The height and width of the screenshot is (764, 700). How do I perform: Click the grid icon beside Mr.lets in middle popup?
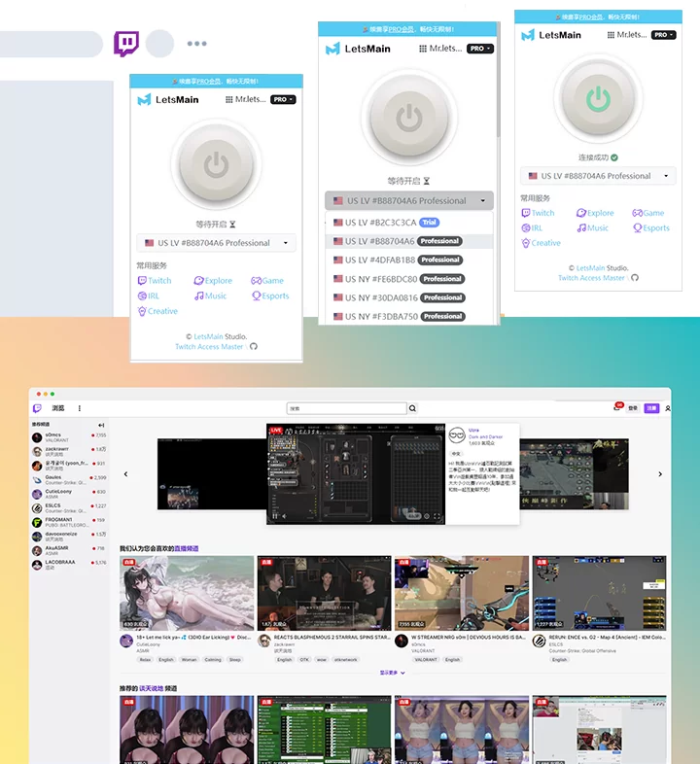coord(423,49)
